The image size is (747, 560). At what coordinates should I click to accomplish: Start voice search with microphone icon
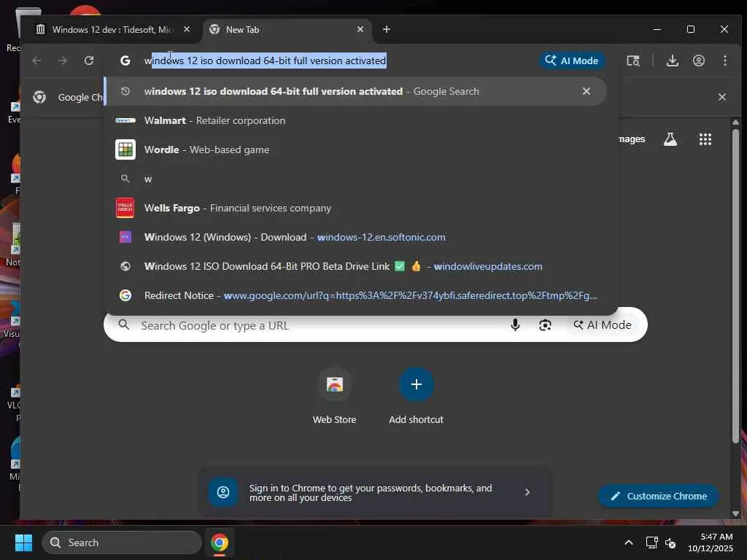(515, 324)
